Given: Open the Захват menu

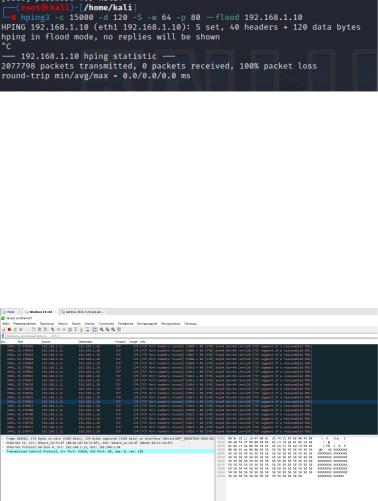Looking at the screenshot, I should pos(76,323).
